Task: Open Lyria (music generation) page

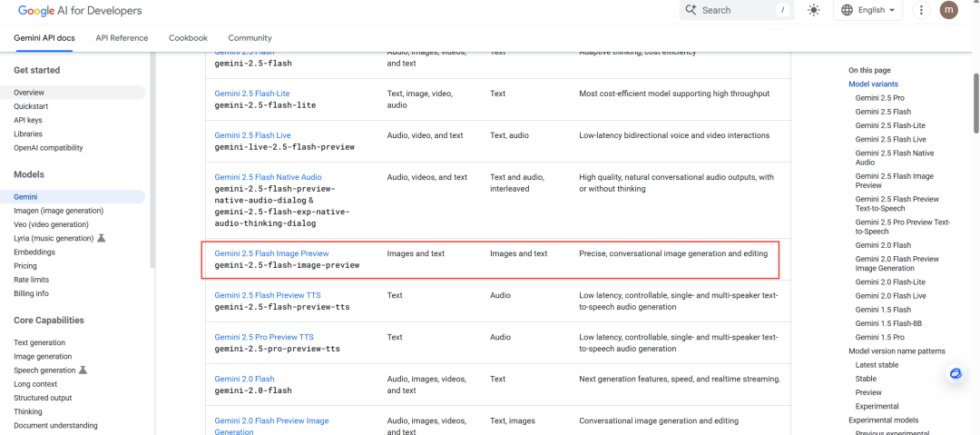Action: [54, 239]
